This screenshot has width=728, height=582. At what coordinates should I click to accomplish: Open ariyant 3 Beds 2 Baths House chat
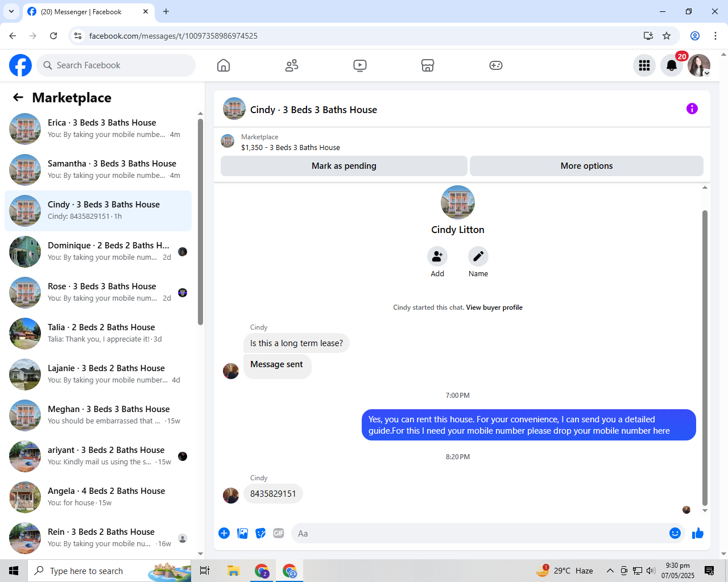[x=98, y=456]
